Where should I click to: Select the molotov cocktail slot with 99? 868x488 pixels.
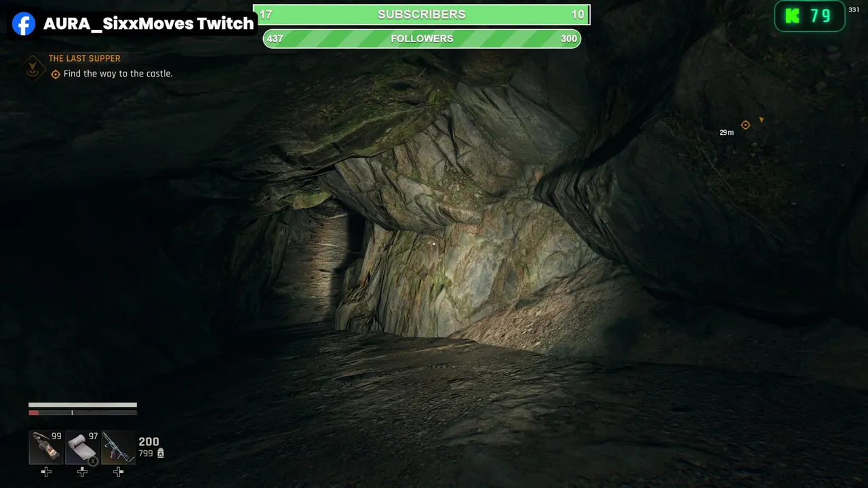[46, 447]
